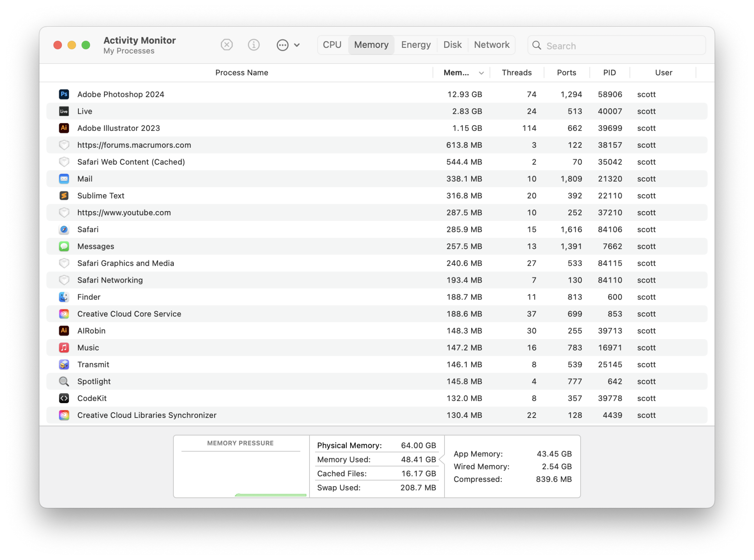Select the Safari Networking process name
The height and width of the screenshot is (560, 754).
pos(110,280)
